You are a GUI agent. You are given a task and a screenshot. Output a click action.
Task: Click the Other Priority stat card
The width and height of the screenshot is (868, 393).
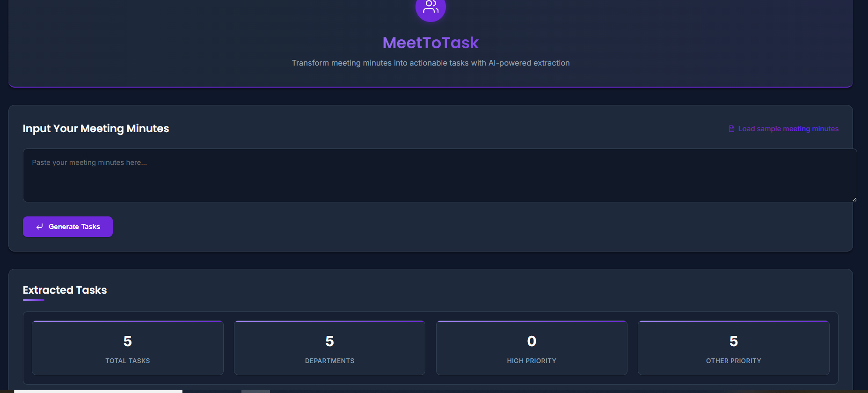coord(733,348)
